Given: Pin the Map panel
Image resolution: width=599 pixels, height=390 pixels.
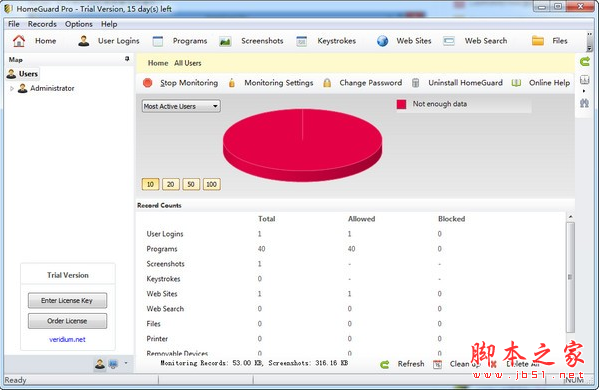Looking at the screenshot, I should (127, 59).
